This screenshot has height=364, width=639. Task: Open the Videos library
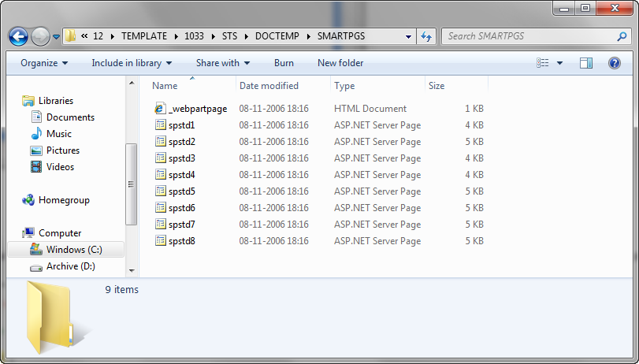coord(61,167)
